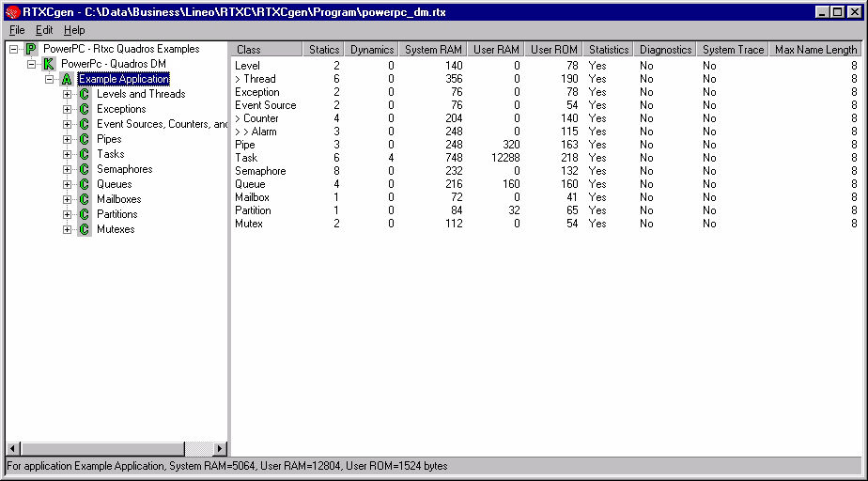Collapse the PowerPC - Rtxc Quadros Examples node
This screenshot has height=481, width=868.
point(13,49)
